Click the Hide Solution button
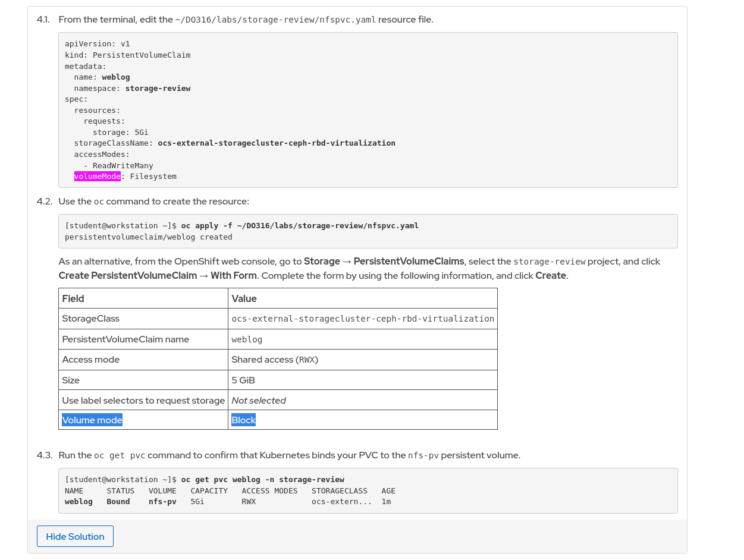This screenshot has height=560, width=744. 75,536
